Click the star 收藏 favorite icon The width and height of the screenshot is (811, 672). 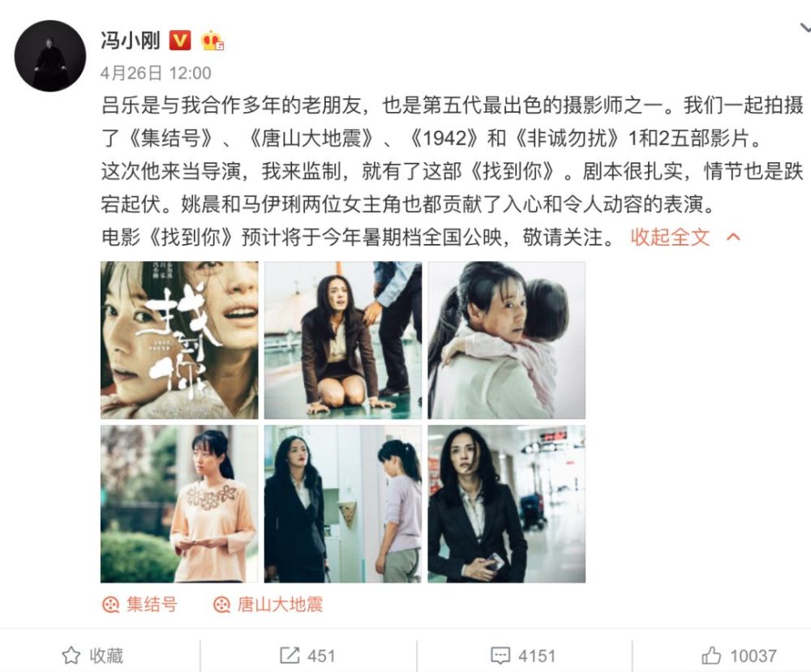click(x=71, y=656)
